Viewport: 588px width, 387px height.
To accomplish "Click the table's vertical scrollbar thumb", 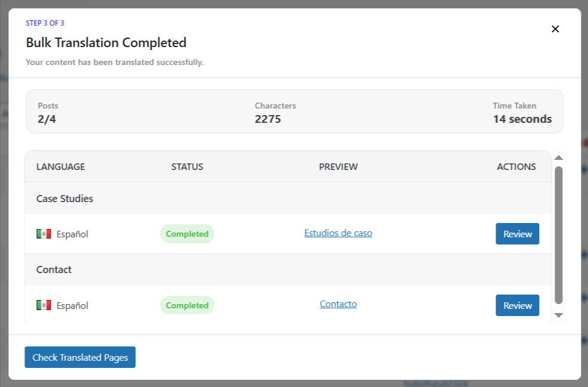I will tap(559, 235).
